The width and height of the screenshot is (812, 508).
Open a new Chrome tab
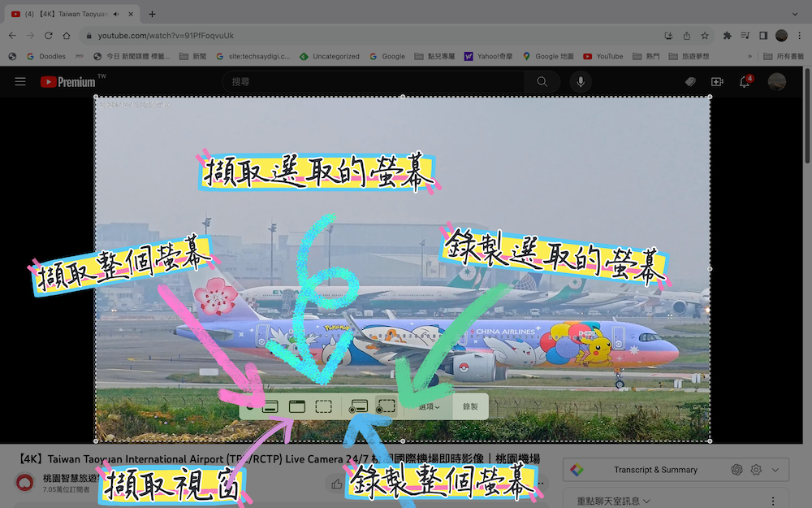152,14
